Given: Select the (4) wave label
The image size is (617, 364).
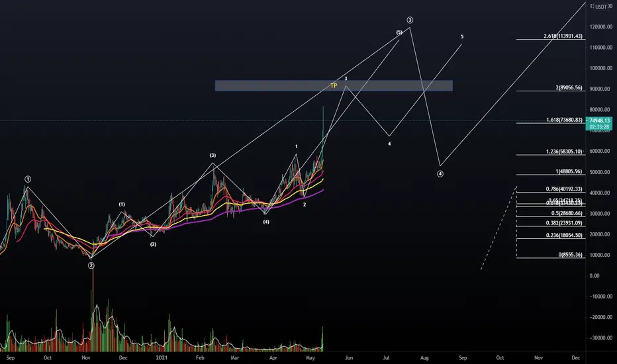Looking at the screenshot, I should pos(266,222).
